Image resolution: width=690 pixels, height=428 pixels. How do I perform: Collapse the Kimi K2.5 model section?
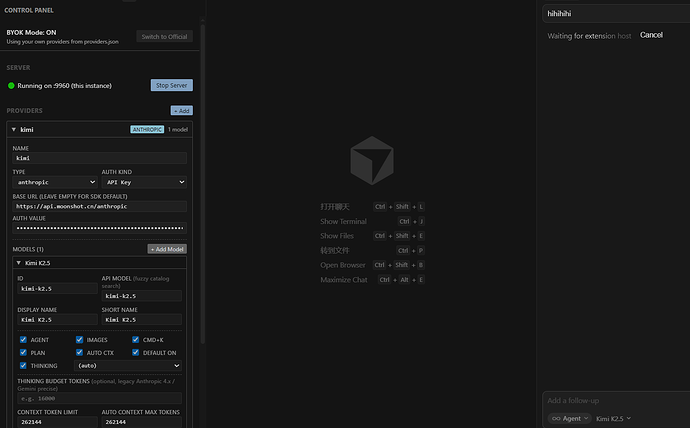[x=18, y=263]
